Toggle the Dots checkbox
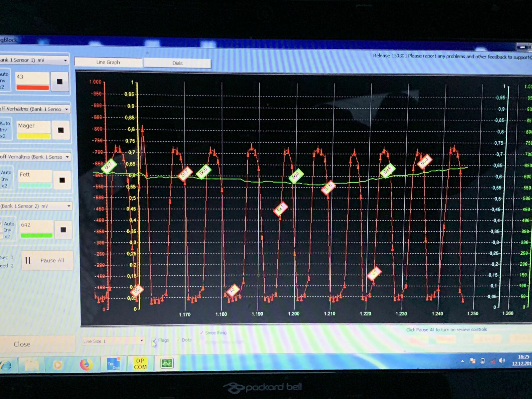This screenshot has width=532, height=399. (x=179, y=340)
